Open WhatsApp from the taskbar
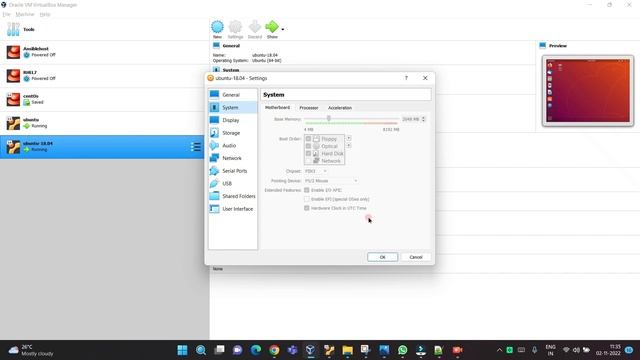Image resolution: width=640 pixels, height=360 pixels. point(402,350)
